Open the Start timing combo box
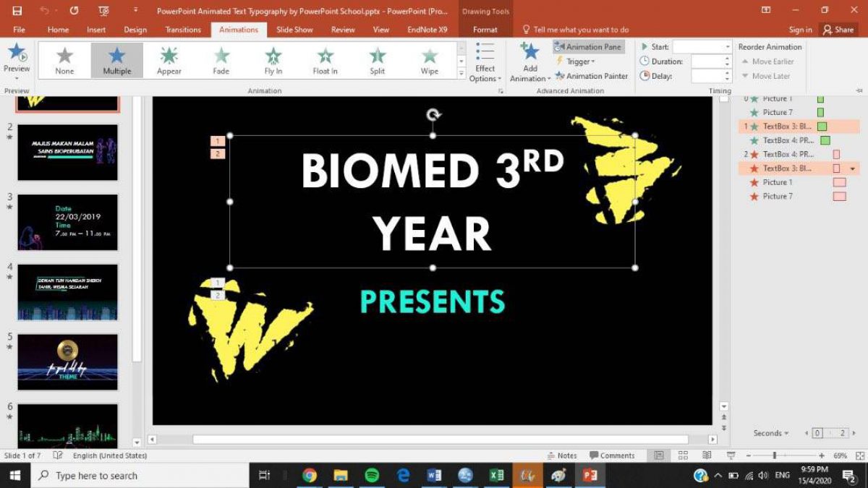 [702, 47]
